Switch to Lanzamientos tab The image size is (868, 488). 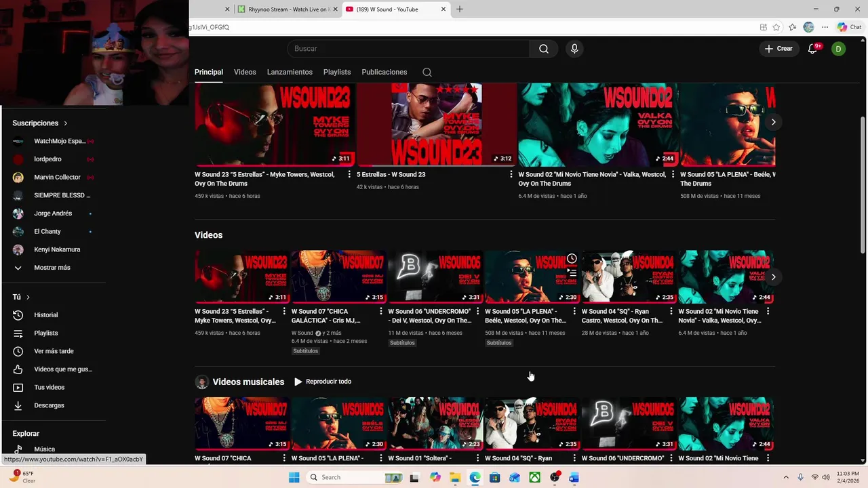(290, 72)
